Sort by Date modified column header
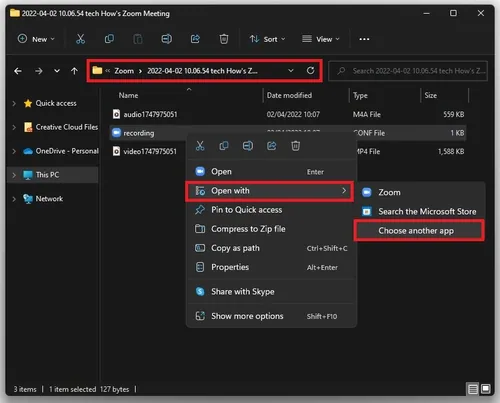This screenshot has width=500, height=403. 289,96
